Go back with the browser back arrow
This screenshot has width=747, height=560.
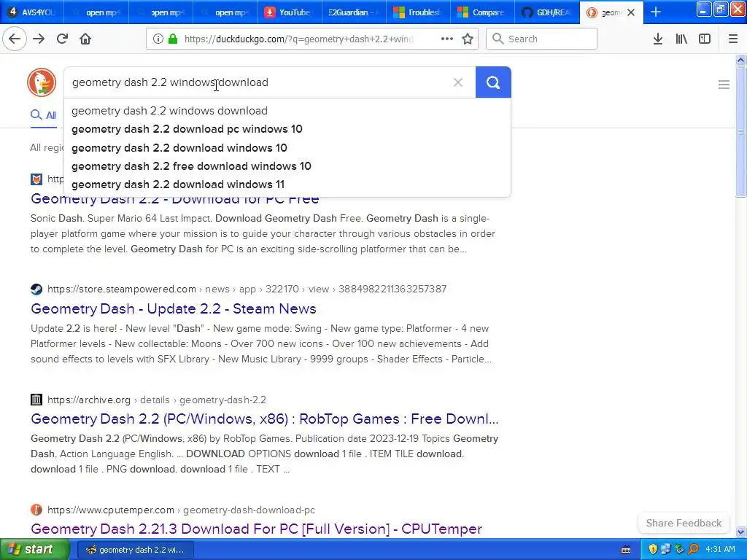pyautogui.click(x=15, y=39)
